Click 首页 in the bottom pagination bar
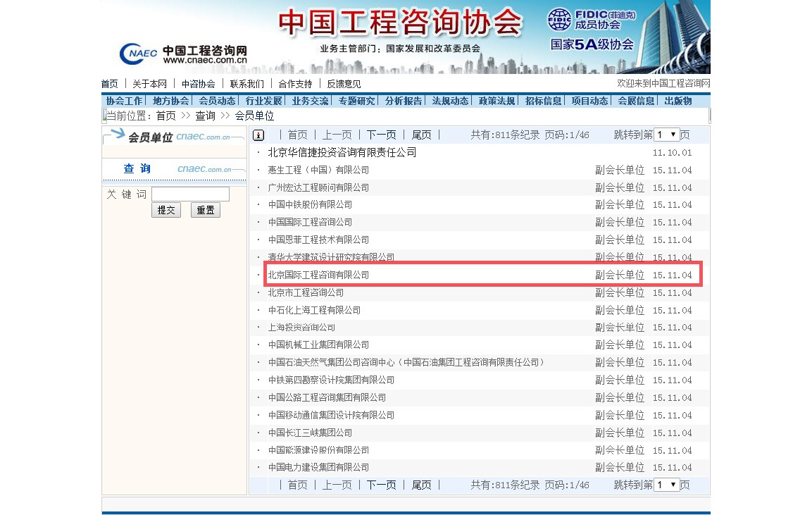Screen dimensions: 812x515 [x=298, y=485]
